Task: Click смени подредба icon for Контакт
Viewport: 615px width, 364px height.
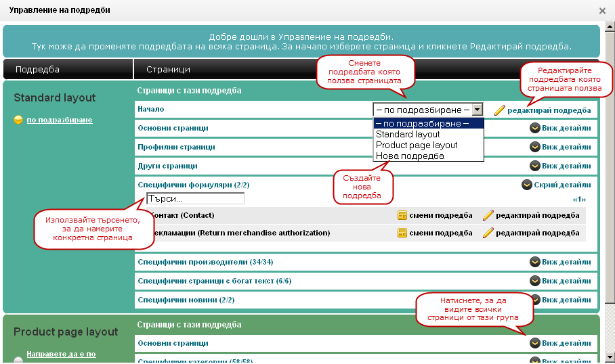Action: click(x=402, y=215)
